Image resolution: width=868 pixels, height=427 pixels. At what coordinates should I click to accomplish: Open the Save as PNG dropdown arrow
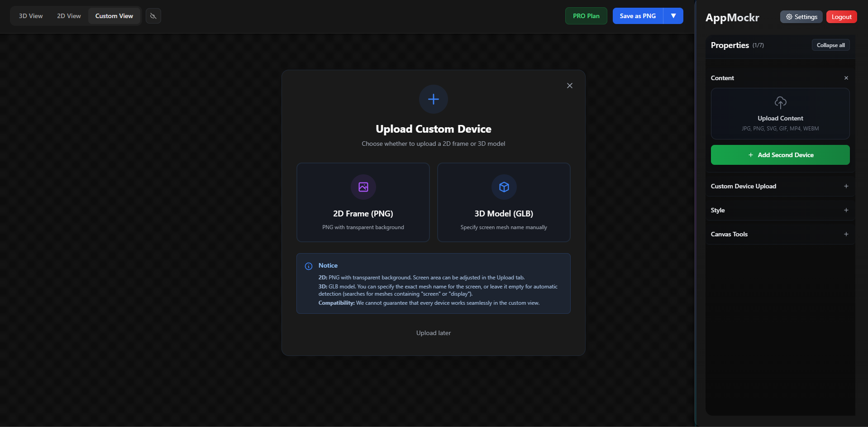tap(673, 15)
